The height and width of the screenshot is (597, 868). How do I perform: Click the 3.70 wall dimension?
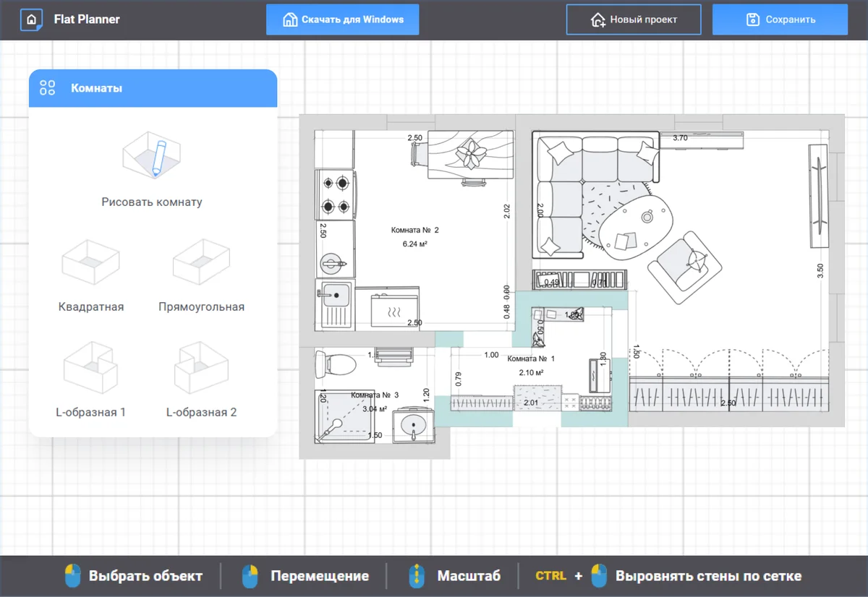pos(680,137)
